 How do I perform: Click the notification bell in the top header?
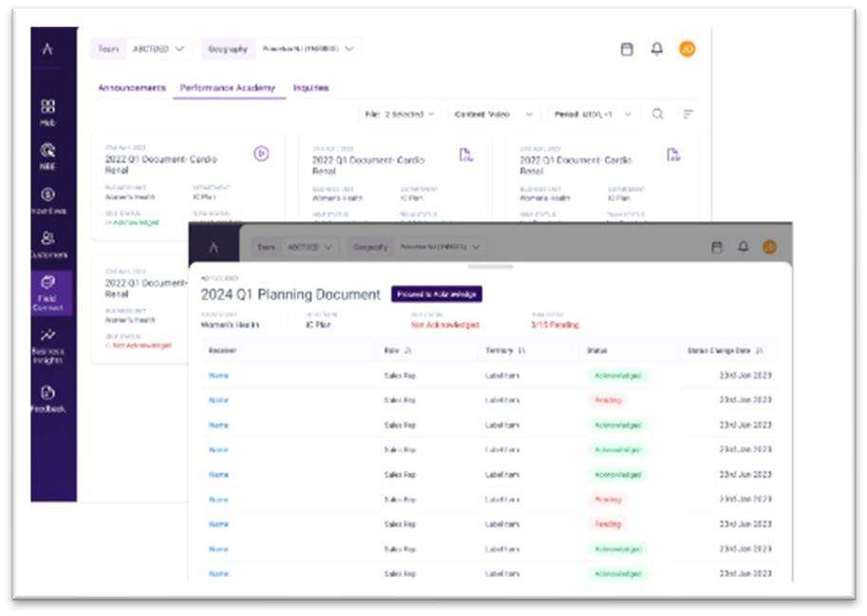pyautogui.click(x=656, y=49)
